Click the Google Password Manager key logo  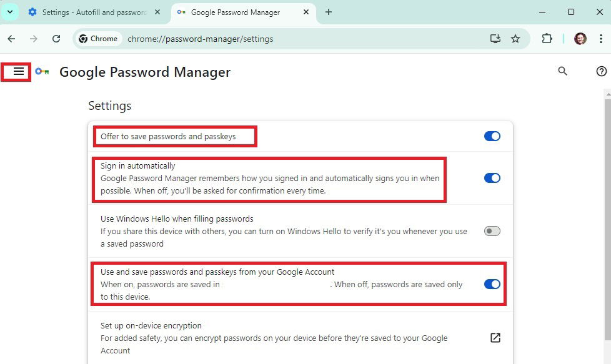click(x=42, y=72)
